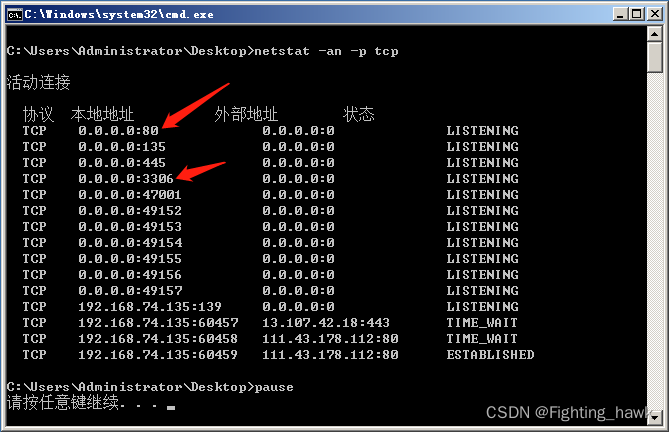Click local address 0.0.0.0:49156

pyautogui.click(x=130, y=275)
